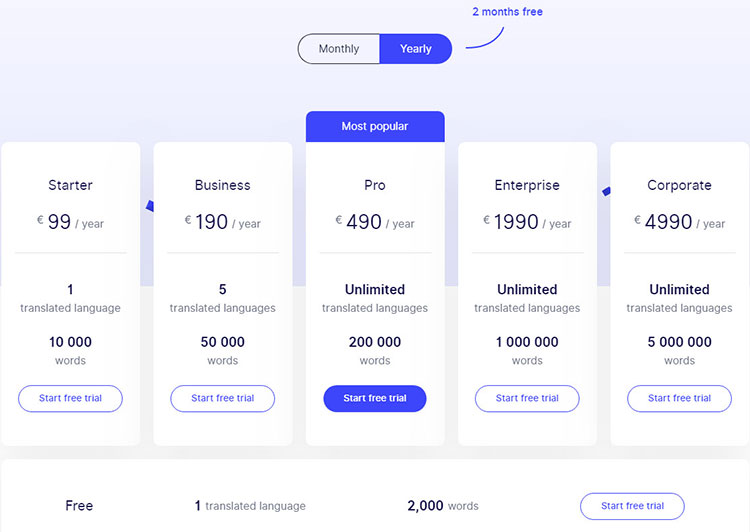This screenshot has height=532, width=750.
Task: Click the Starter plan title
Action: point(70,185)
